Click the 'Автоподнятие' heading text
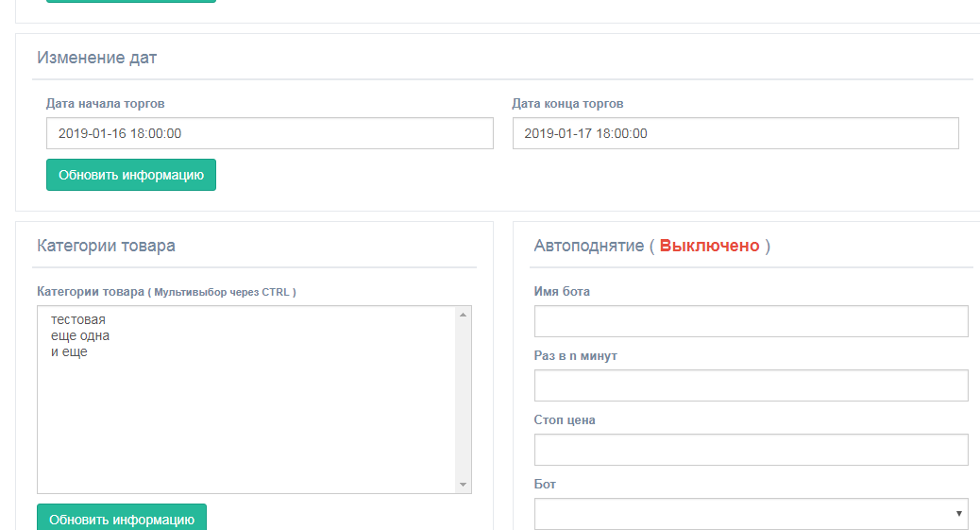Viewport: 980px width, 530px height. pyautogui.click(x=589, y=246)
